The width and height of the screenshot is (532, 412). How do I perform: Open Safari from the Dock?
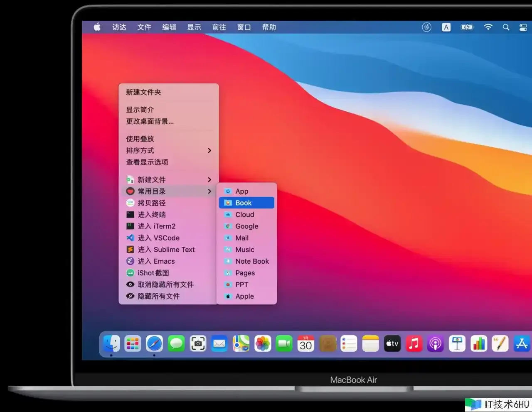154,343
